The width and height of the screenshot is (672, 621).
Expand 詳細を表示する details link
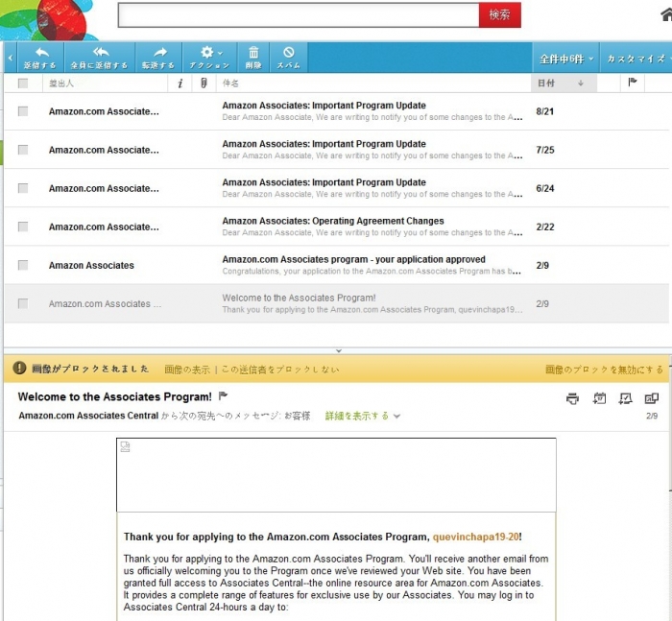[x=362, y=416]
